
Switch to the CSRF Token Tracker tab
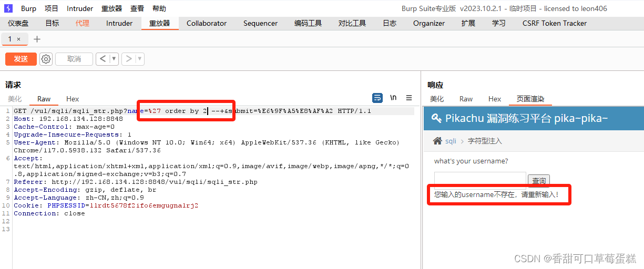555,23
